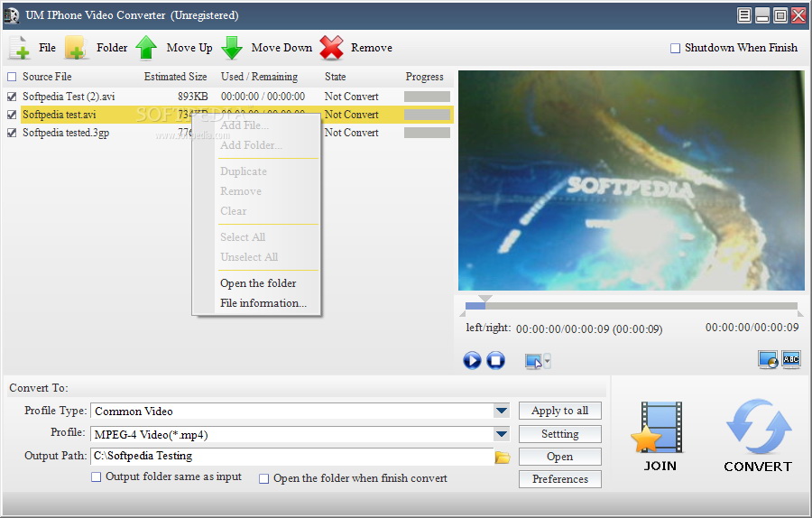Click the menu-list button in the title bar
Viewport: 812px width, 518px height.
point(744,15)
